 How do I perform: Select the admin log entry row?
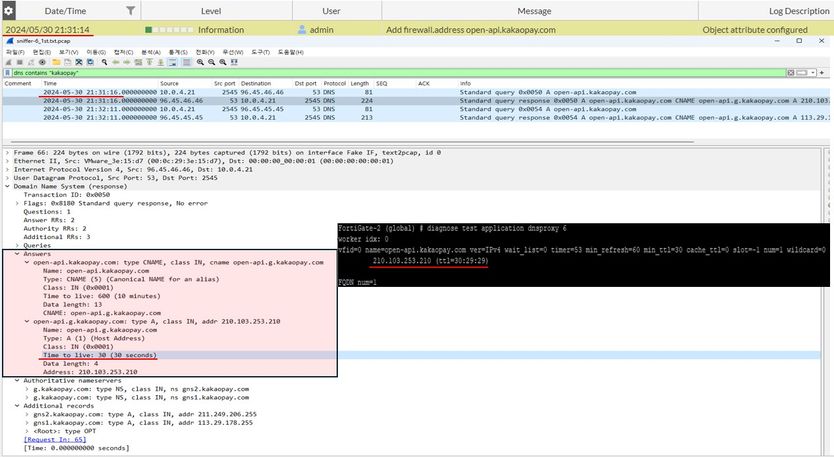point(416,30)
